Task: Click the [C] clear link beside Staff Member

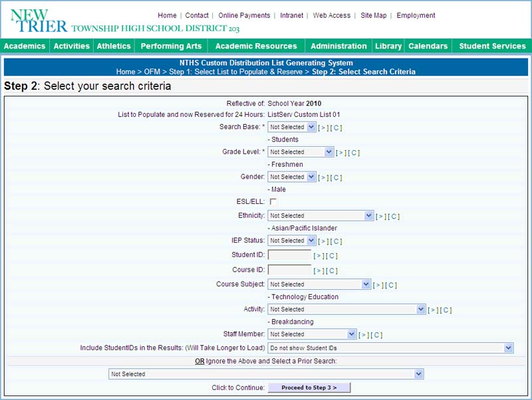Action: click(376, 336)
